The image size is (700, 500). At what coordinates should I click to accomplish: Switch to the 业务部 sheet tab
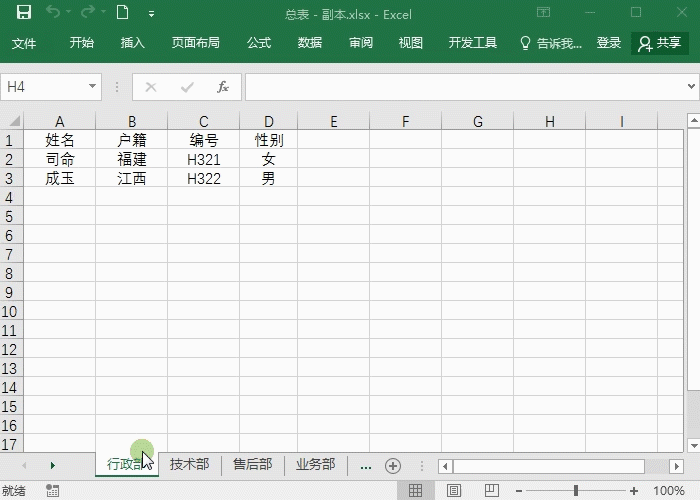316,465
